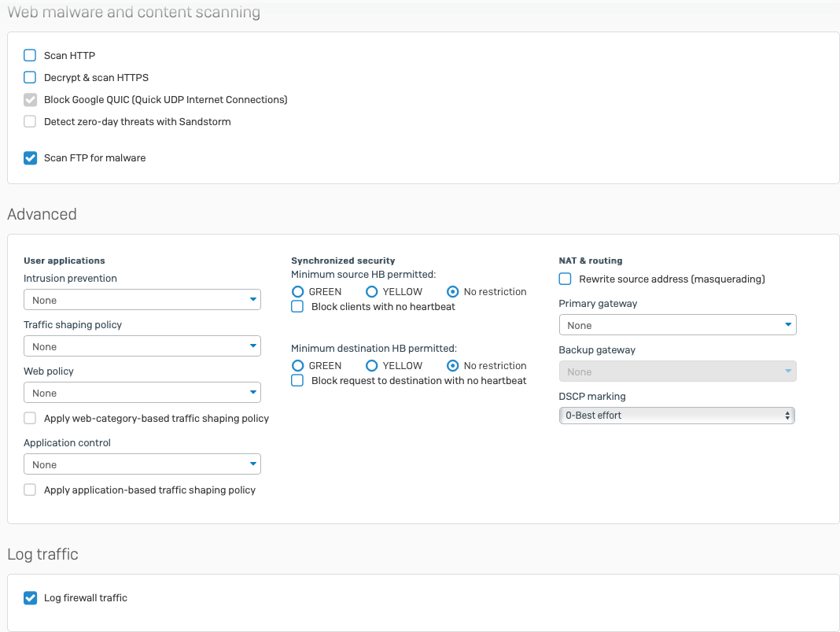The image size is (840, 632).
Task: Check Apply application-based traffic shaping policy
Action: (30, 490)
